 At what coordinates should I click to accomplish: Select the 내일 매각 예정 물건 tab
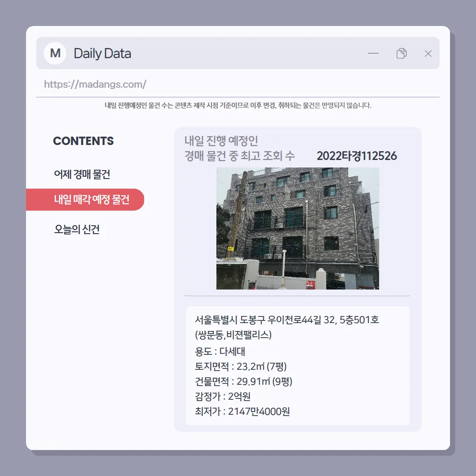85,200
